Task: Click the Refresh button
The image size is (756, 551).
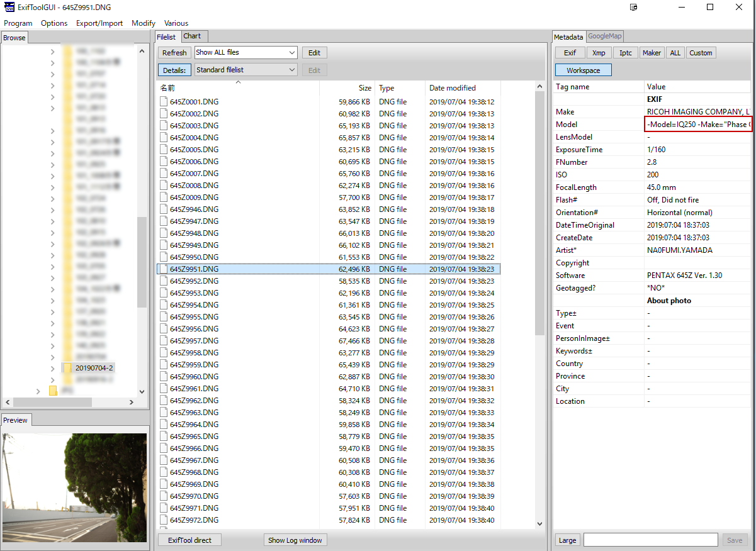Action: click(x=174, y=53)
